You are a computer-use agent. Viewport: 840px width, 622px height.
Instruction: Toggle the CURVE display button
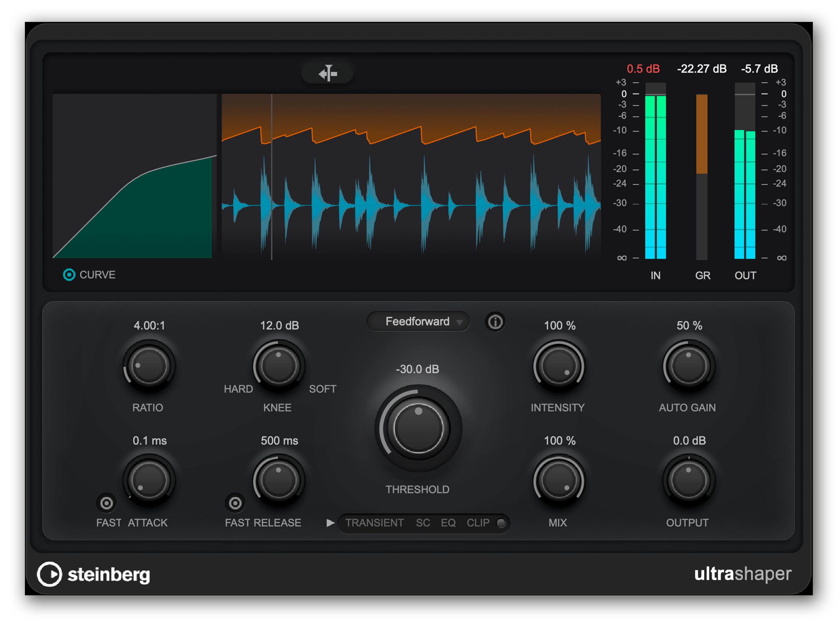69,275
